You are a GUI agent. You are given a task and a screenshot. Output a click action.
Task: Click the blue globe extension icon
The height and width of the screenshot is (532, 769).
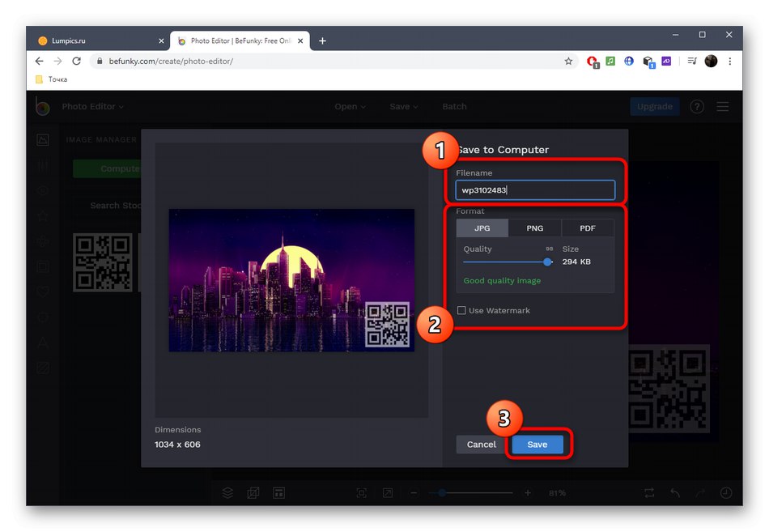coord(629,61)
